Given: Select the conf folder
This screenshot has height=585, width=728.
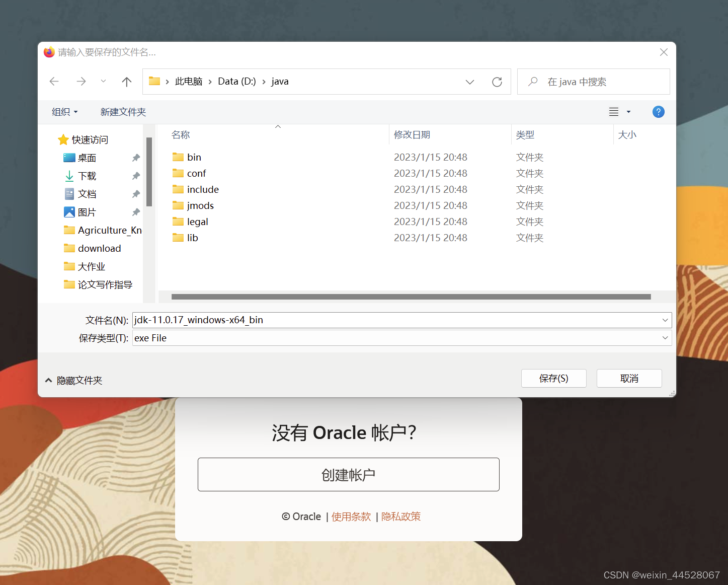Looking at the screenshot, I should 197,173.
